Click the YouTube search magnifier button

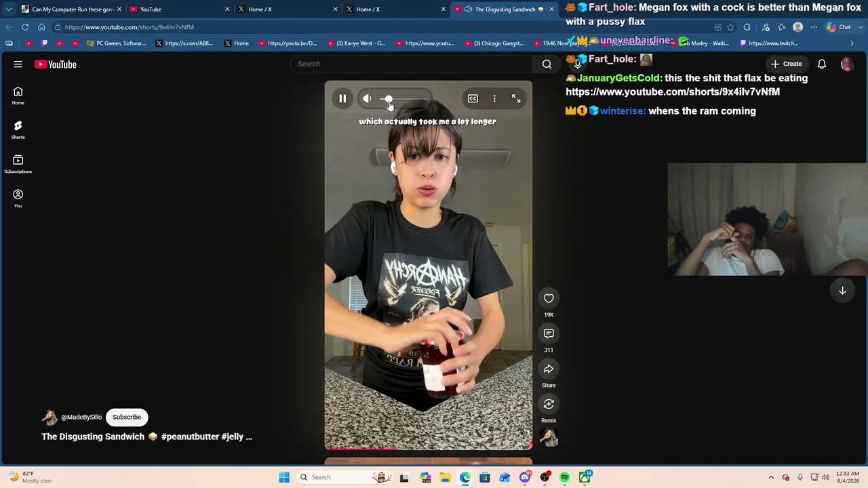click(547, 64)
